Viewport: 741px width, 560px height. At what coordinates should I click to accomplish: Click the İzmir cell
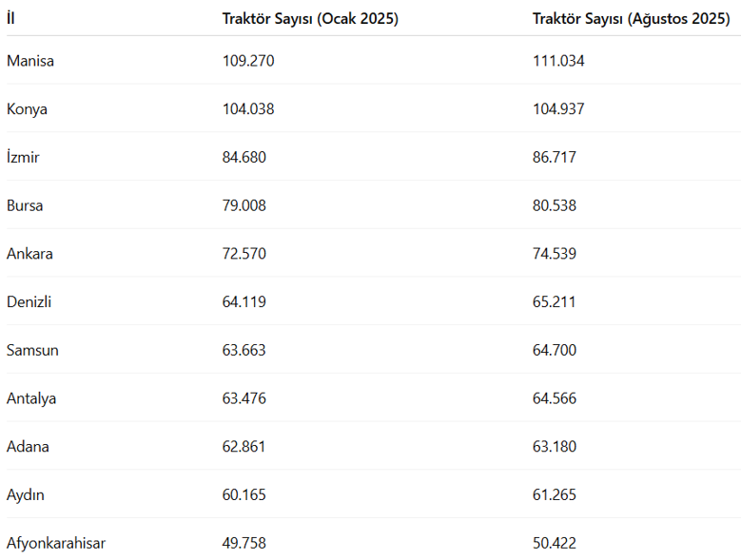click(23, 158)
